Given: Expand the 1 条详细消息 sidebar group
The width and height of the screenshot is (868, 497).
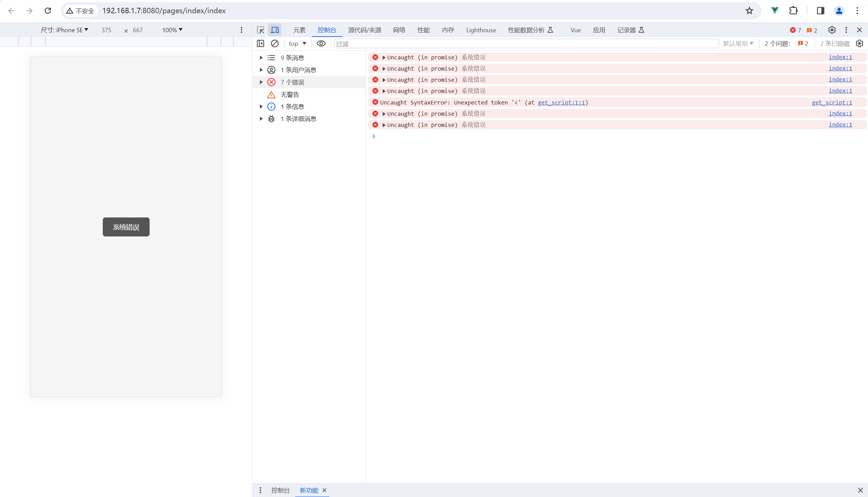Looking at the screenshot, I should (x=261, y=119).
